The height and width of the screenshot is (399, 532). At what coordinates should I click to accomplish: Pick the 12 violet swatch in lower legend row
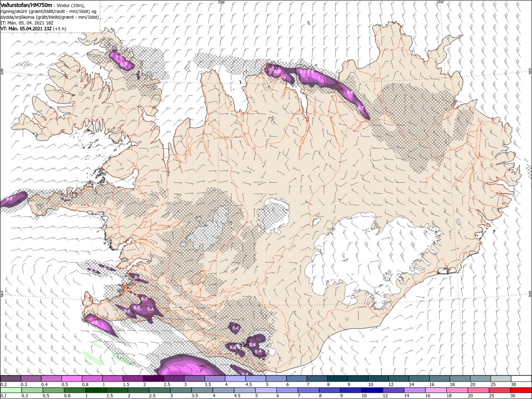coord(393,390)
